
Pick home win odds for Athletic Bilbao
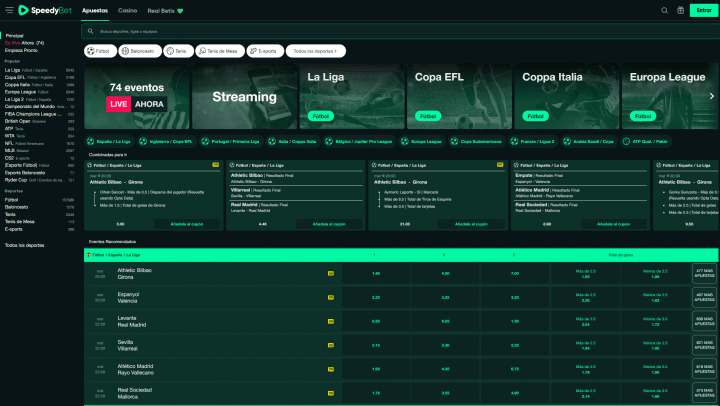click(376, 273)
